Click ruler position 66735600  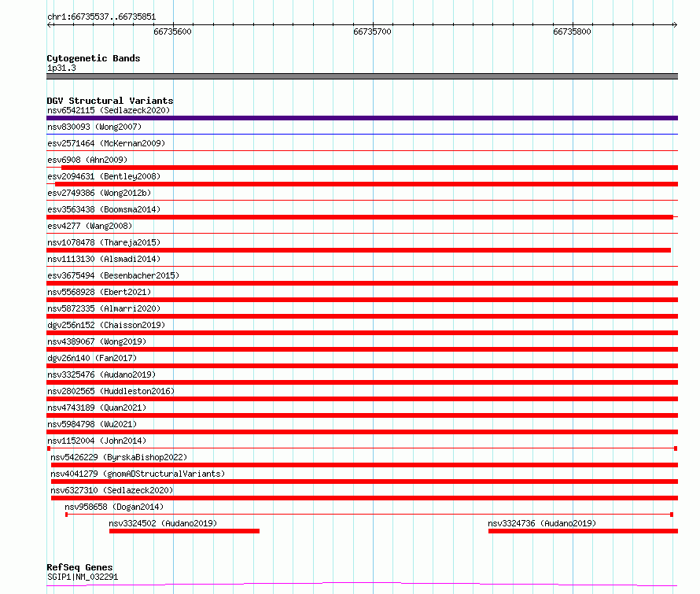click(x=172, y=31)
